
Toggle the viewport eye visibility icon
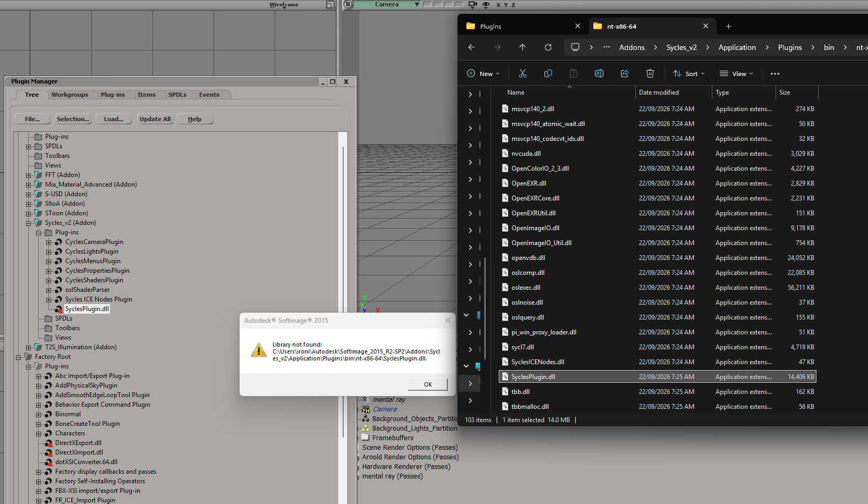[486, 4]
